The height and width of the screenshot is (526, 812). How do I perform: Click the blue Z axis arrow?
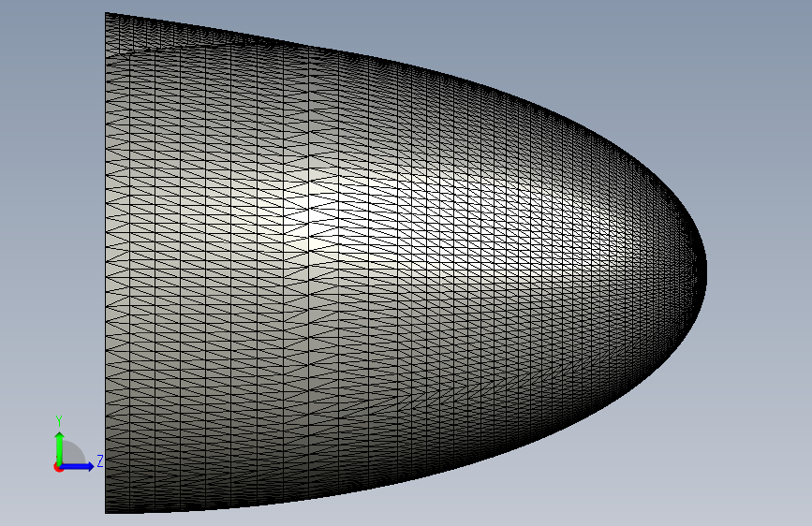[x=78, y=466]
